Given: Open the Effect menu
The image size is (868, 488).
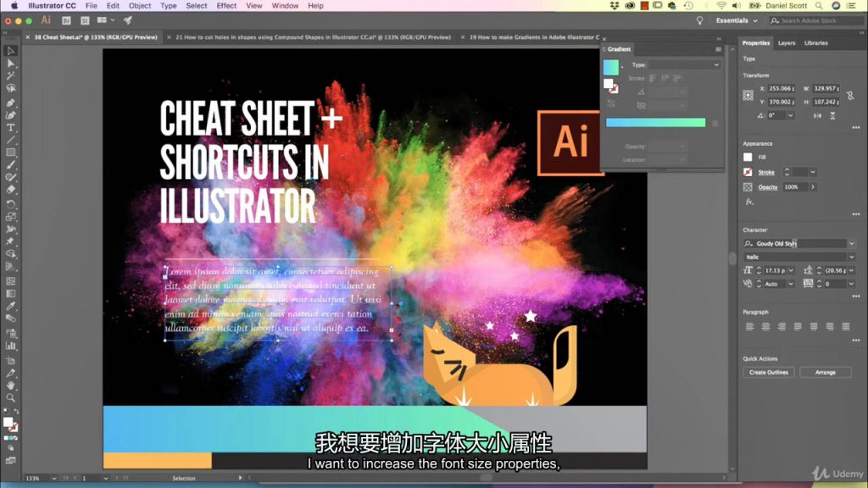Looking at the screenshot, I should [226, 6].
